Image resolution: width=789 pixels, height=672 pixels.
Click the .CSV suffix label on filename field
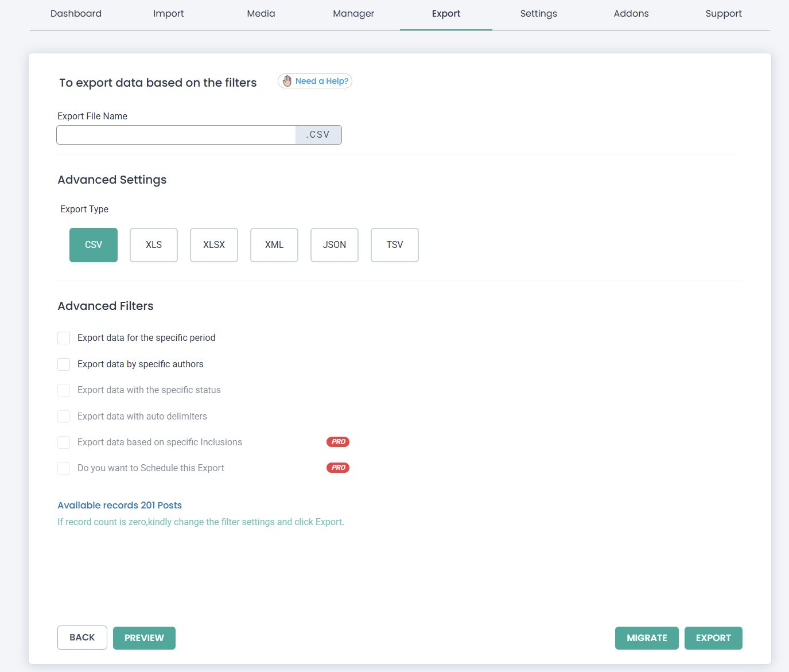point(318,134)
